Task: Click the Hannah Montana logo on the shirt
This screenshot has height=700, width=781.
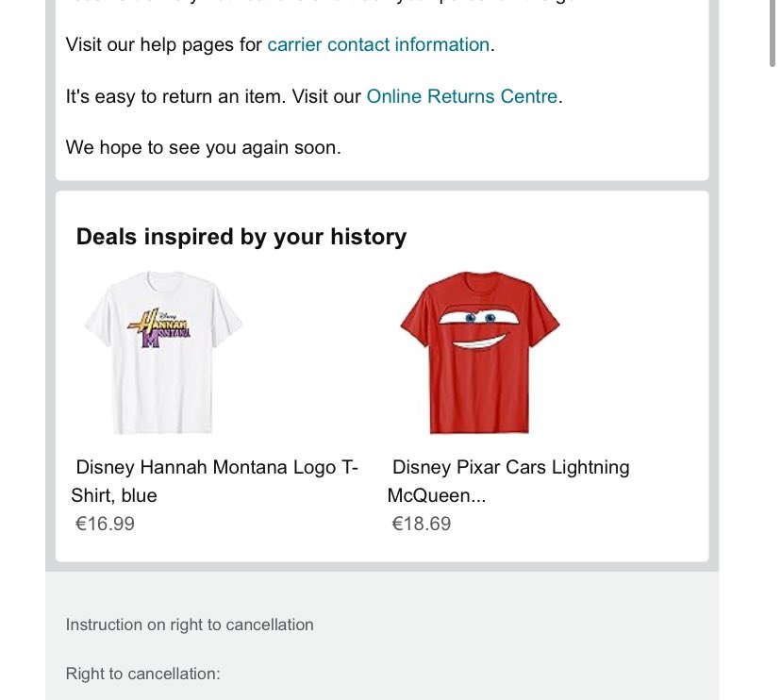Action: (160, 327)
